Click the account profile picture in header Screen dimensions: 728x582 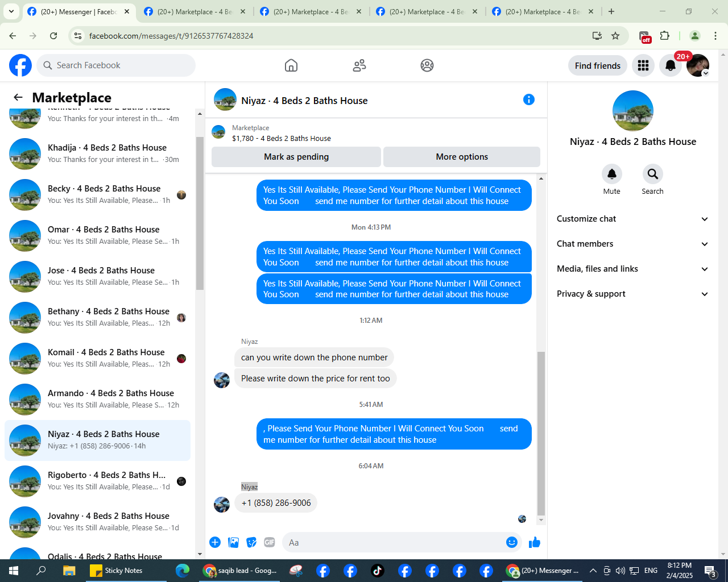pyautogui.click(x=697, y=65)
